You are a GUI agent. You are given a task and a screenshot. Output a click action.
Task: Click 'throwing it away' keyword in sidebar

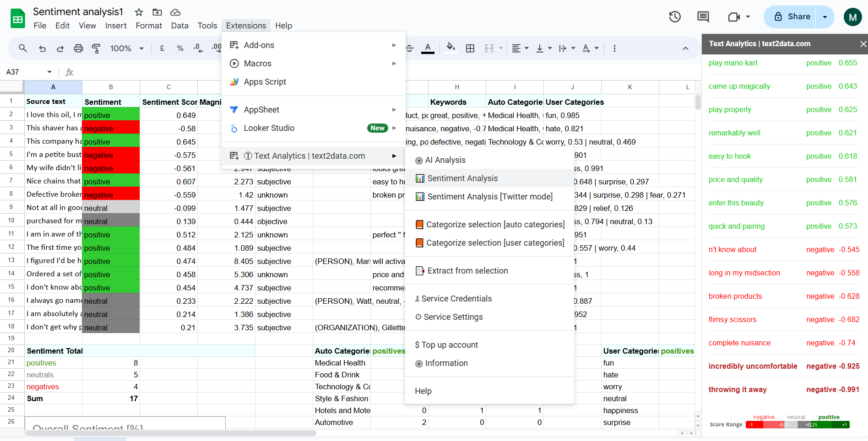[738, 389]
